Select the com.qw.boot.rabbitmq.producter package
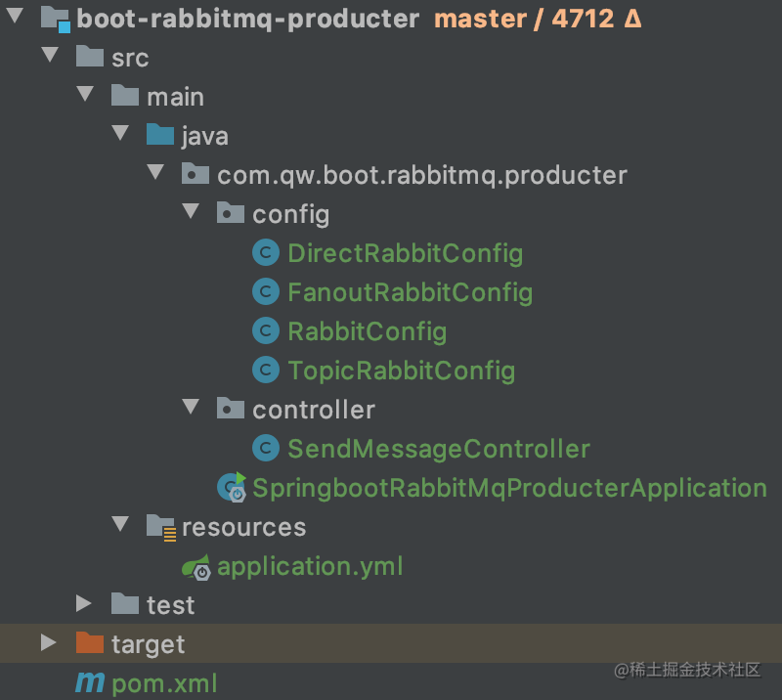 pyautogui.click(x=421, y=175)
